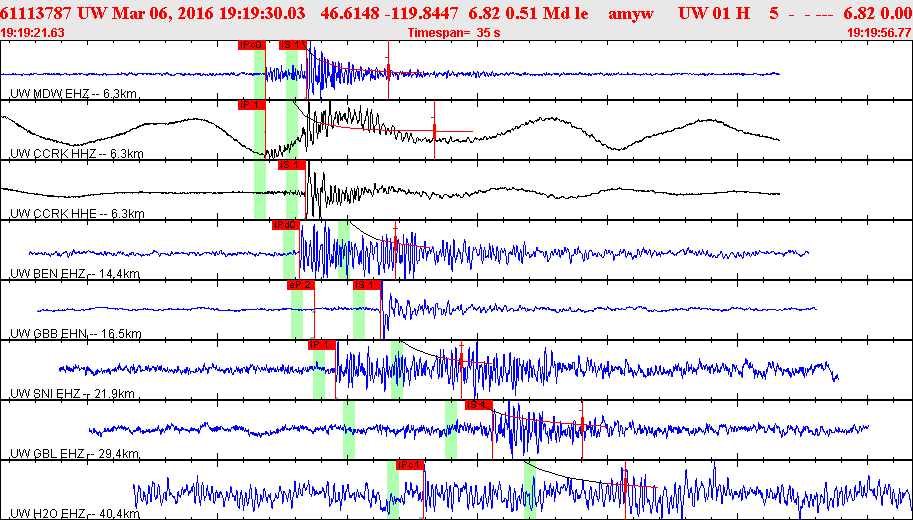Image resolution: width=913 pixels, height=520 pixels.
Task: Click the station label UW CCRK HHZ -- 6.3km
Action: 77,154
